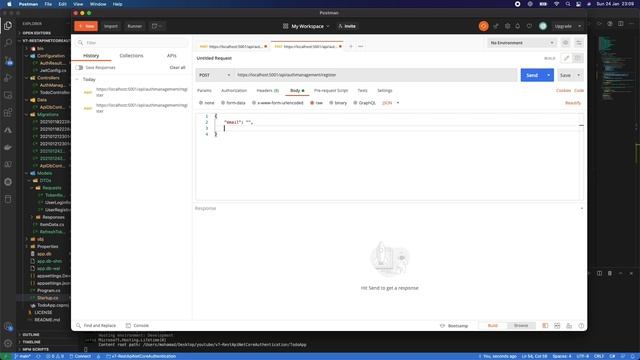Open Docker view in VS Code activity bar
The height and width of the screenshot is (360, 640).
pyautogui.click(x=8, y=147)
